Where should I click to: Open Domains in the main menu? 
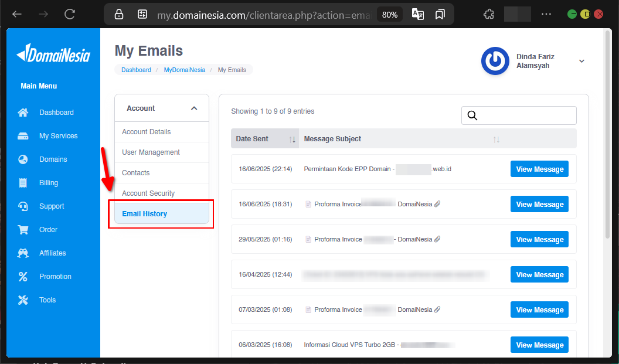point(53,159)
